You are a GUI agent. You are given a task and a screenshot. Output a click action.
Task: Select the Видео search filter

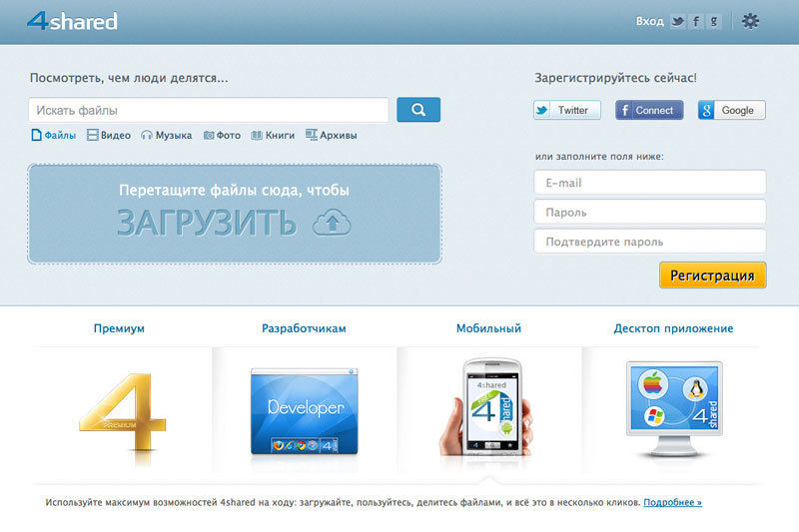(109, 135)
